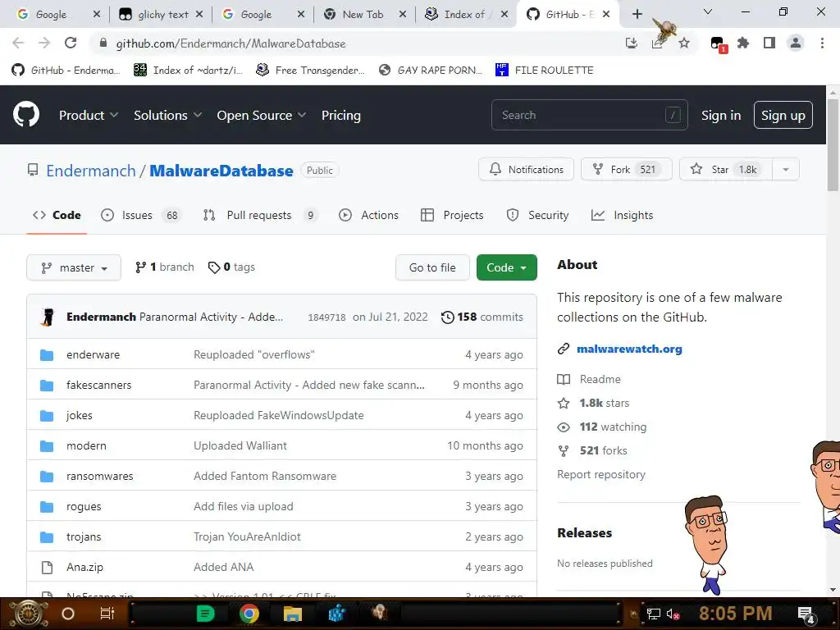Click the page vertical scrollbar thumb

point(833,144)
